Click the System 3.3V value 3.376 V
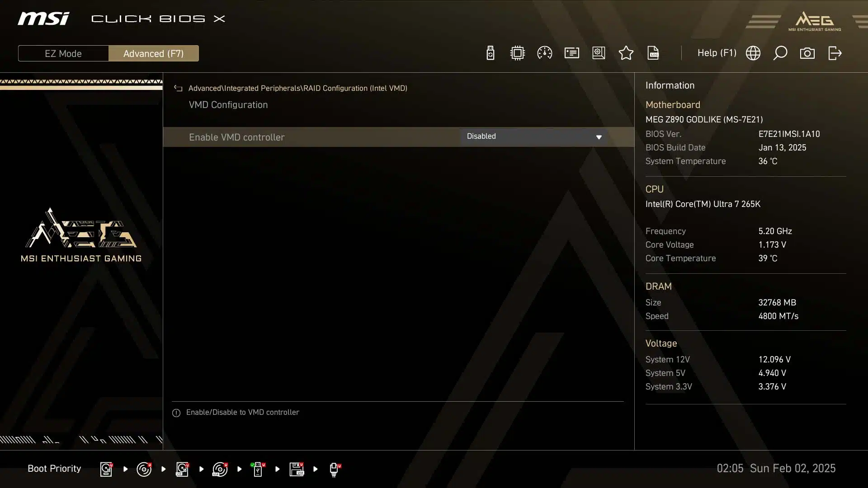 point(772,386)
